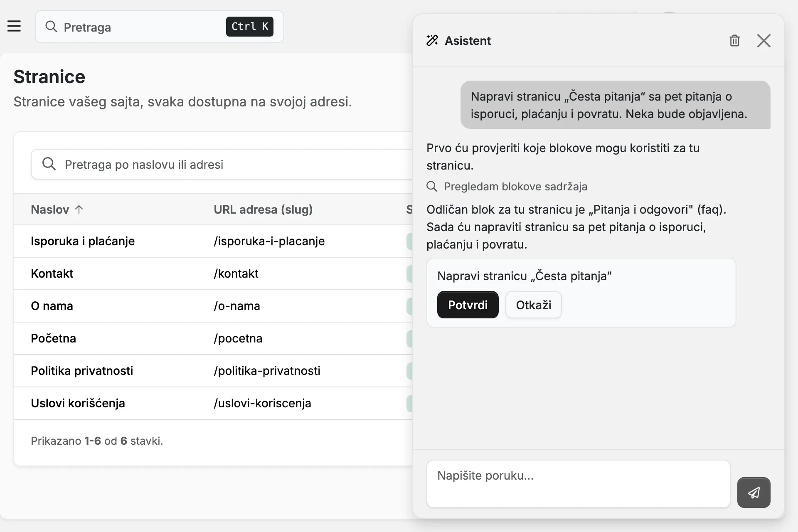Click the Napišite poruku message field
The height and width of the screenshot is (532, 798).
[578, 484]
